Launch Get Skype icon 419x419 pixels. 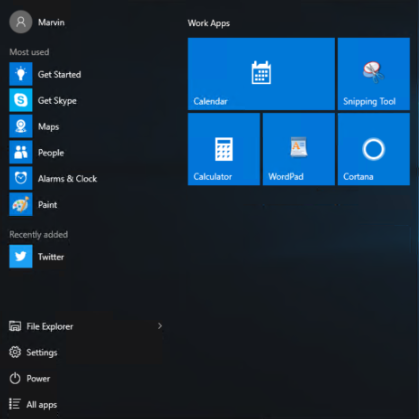(21, 100)
